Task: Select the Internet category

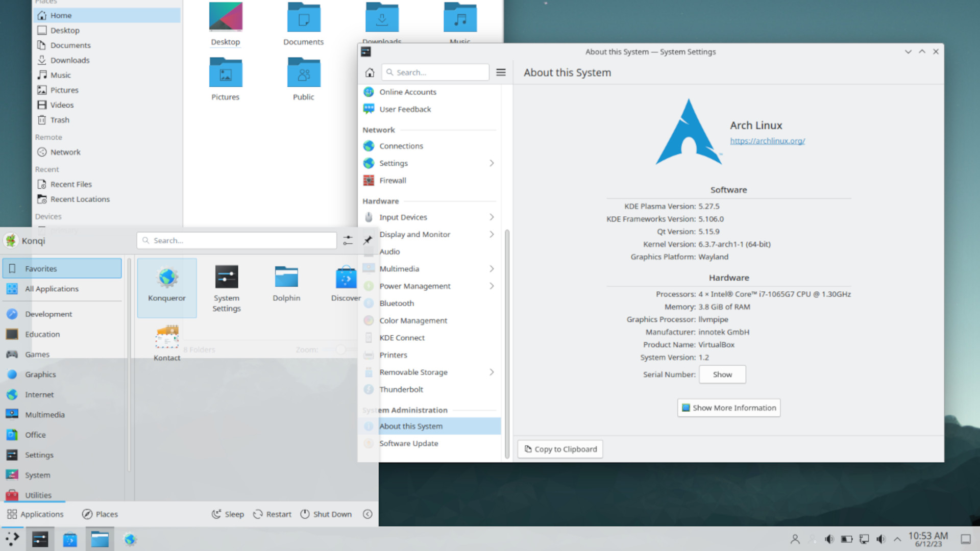Action: coord(62,395)
